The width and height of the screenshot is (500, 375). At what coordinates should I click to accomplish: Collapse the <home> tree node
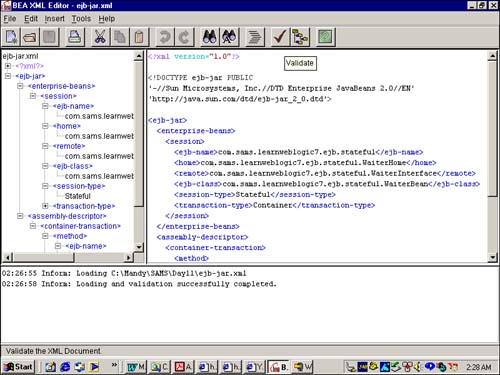pyautogui.click(x=45, y=126)
